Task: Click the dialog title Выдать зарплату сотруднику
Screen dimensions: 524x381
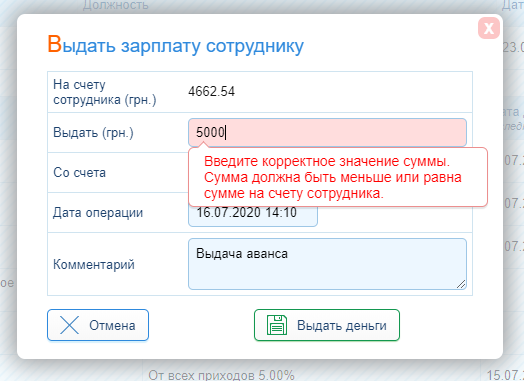Action: click(175, 45)
